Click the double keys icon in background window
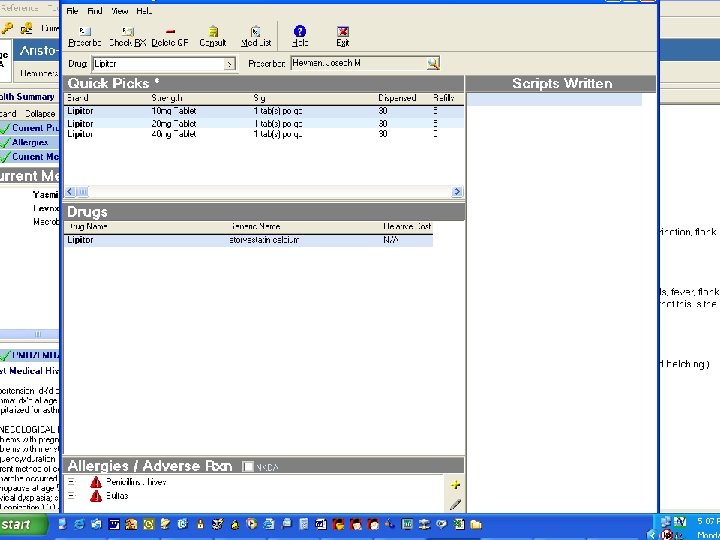The width and height of the screenshot is (720, 540). [x=26, y=28]
